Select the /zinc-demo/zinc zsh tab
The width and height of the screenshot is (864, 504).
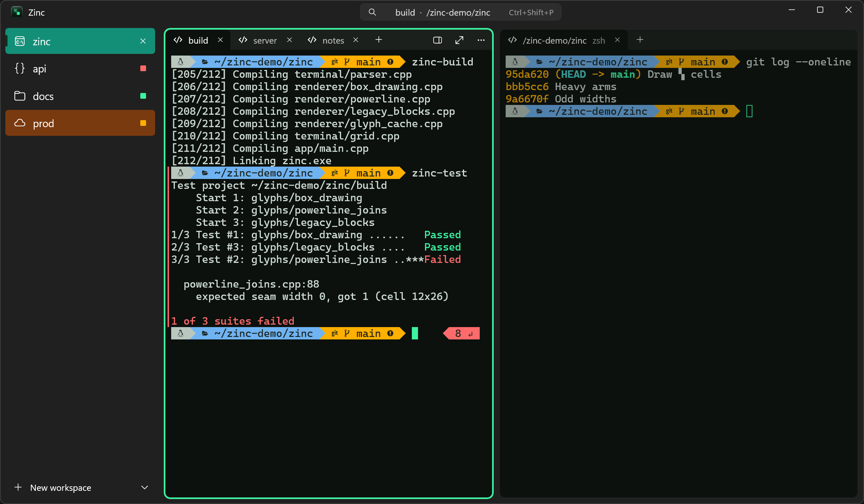tap(564, 40)
